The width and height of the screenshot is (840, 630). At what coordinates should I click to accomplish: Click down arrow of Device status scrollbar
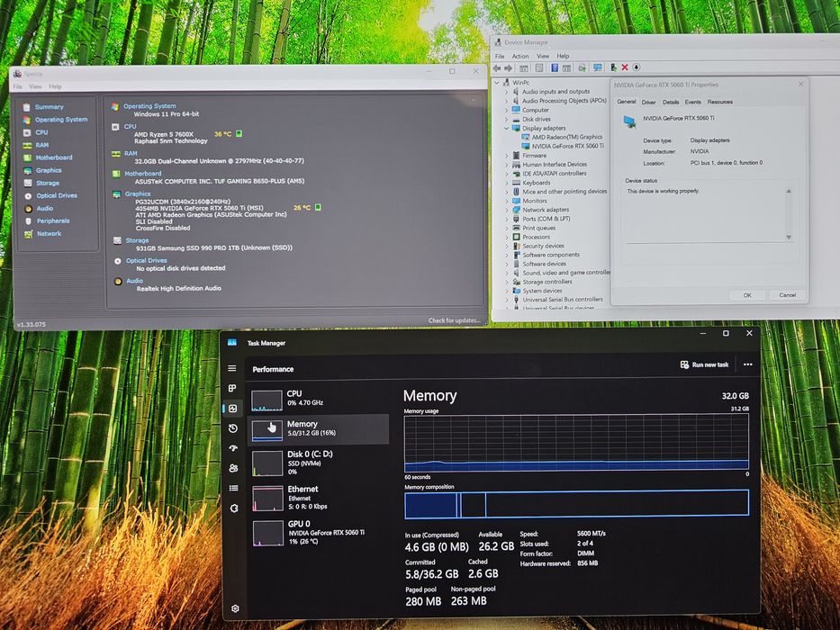(x=789, y=237)
